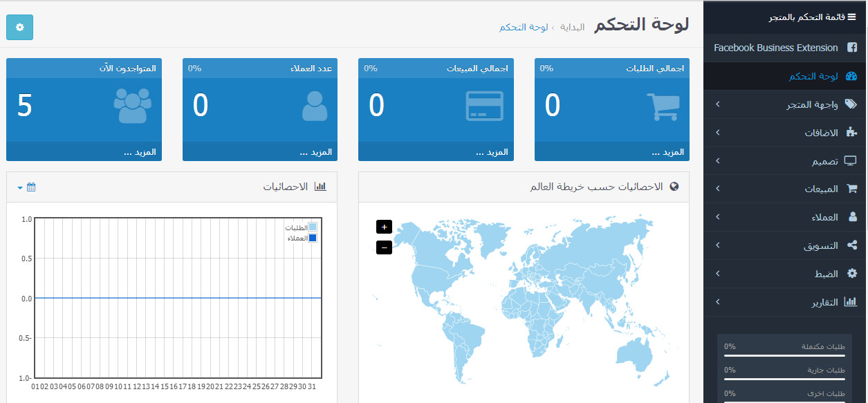Click the 0% on اجمالي المبيعات tile
Image resolution: width=868 pixels, height=403 pixels.
tap(371, 68)
